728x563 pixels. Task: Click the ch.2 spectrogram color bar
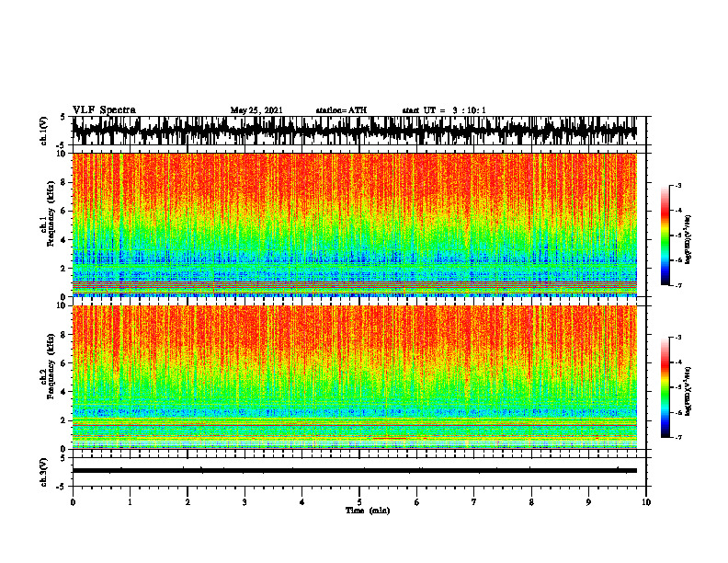click(x=665, y=387)
